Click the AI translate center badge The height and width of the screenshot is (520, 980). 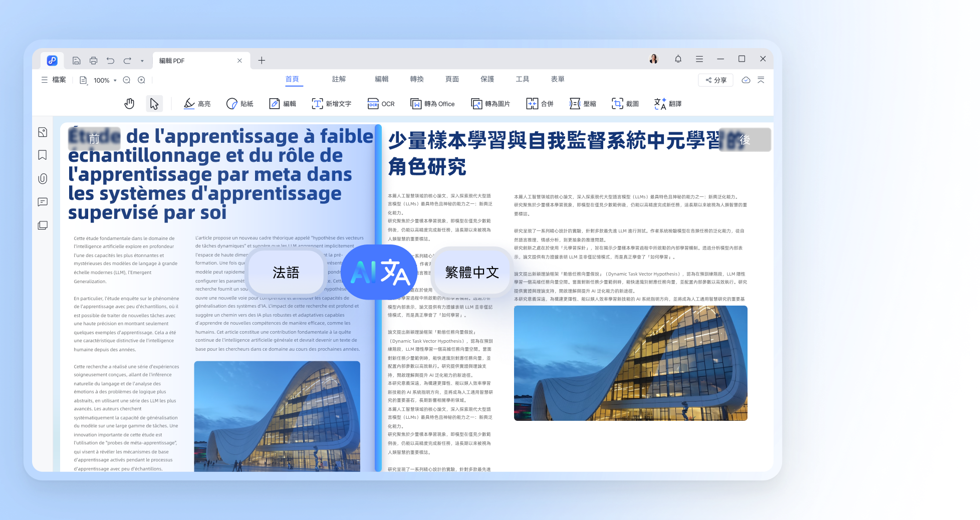point(379,273)
